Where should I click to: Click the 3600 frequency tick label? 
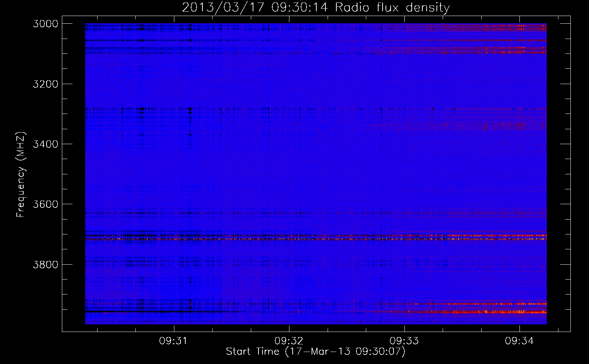(46, 204)
